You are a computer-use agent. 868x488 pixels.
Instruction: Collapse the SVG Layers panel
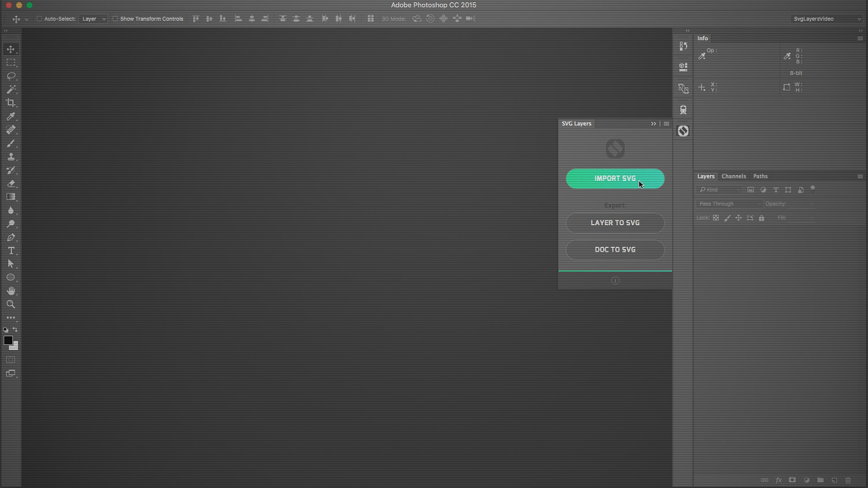click(654, 124)
